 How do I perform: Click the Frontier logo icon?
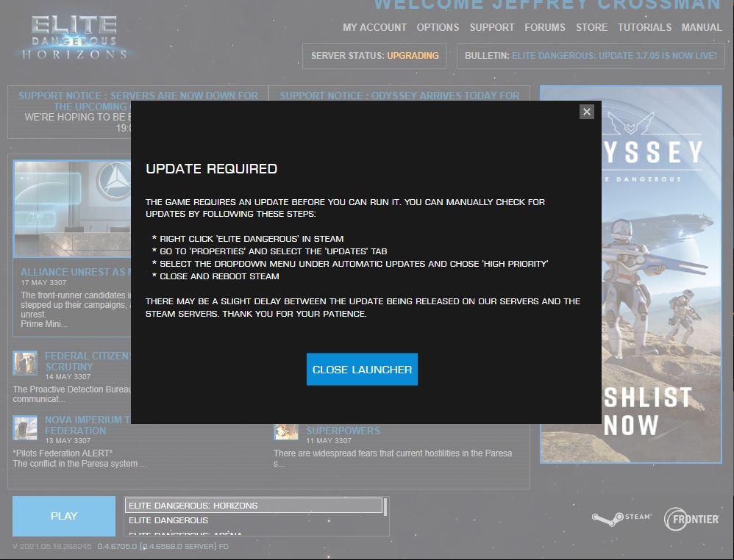click(691, 520)
